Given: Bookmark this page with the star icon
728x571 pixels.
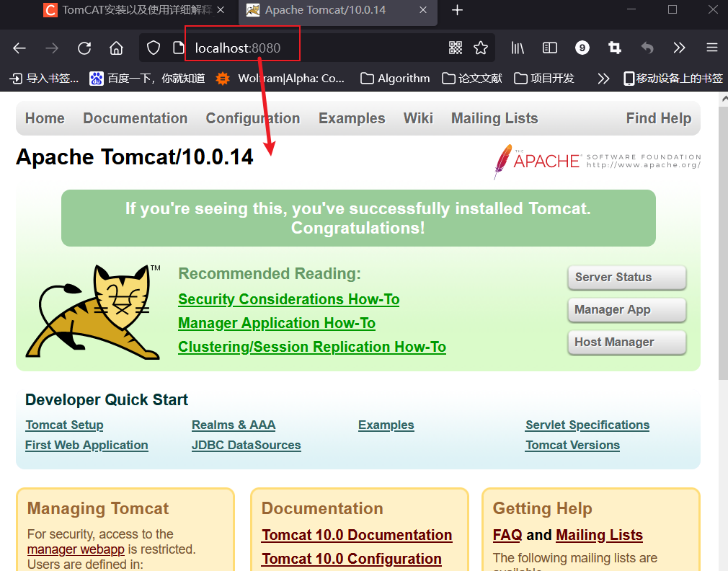Looking at the screenshot, I should point(481,48).
